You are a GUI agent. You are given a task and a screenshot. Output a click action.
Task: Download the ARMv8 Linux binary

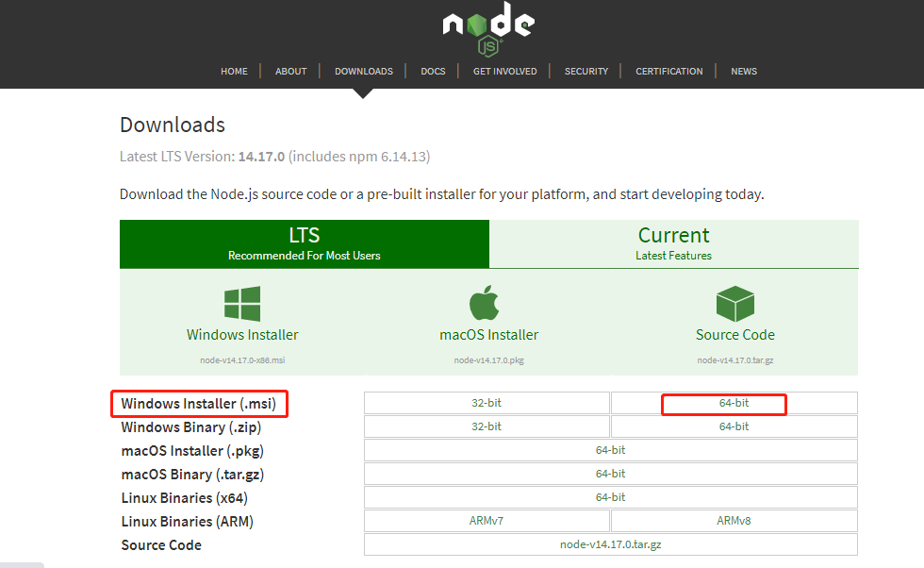click(x=734, y=520)
